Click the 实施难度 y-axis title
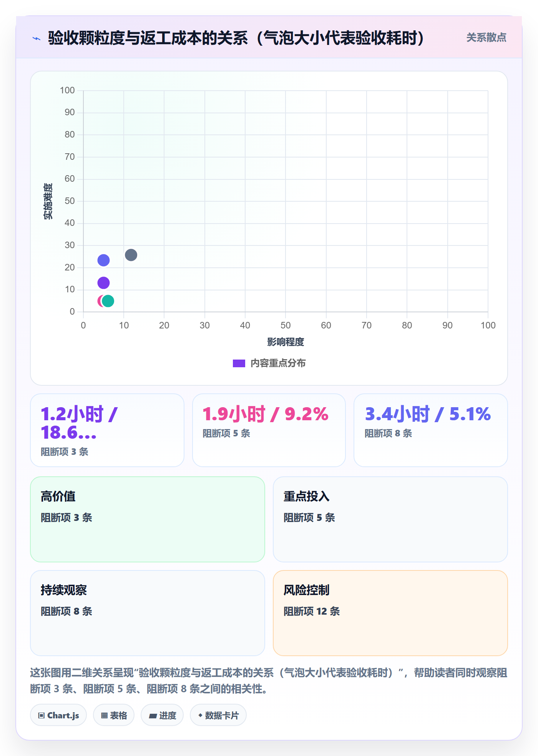The height and width of the screenshot is (756, 538). pyautogui.click(x=48, y=201)
